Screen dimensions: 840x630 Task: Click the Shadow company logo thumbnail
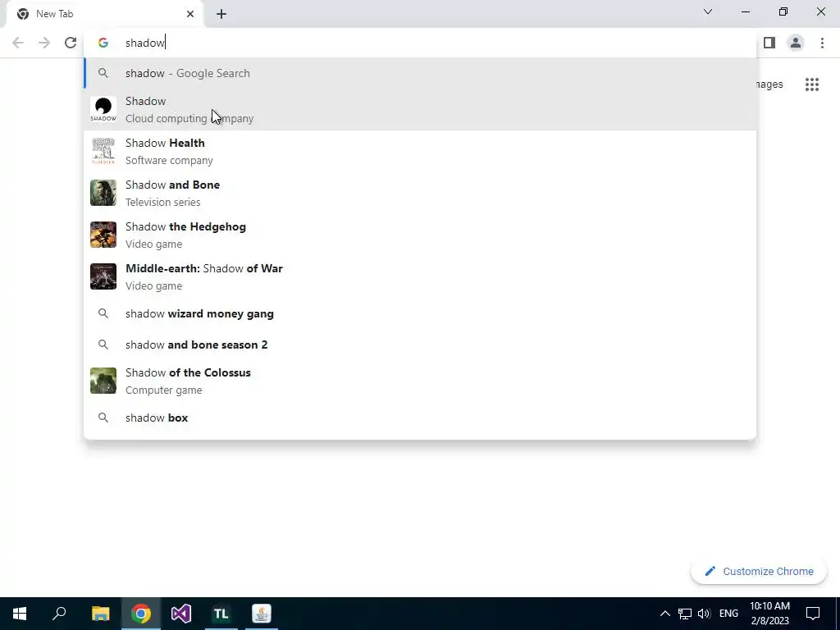[x=103, y=109]
